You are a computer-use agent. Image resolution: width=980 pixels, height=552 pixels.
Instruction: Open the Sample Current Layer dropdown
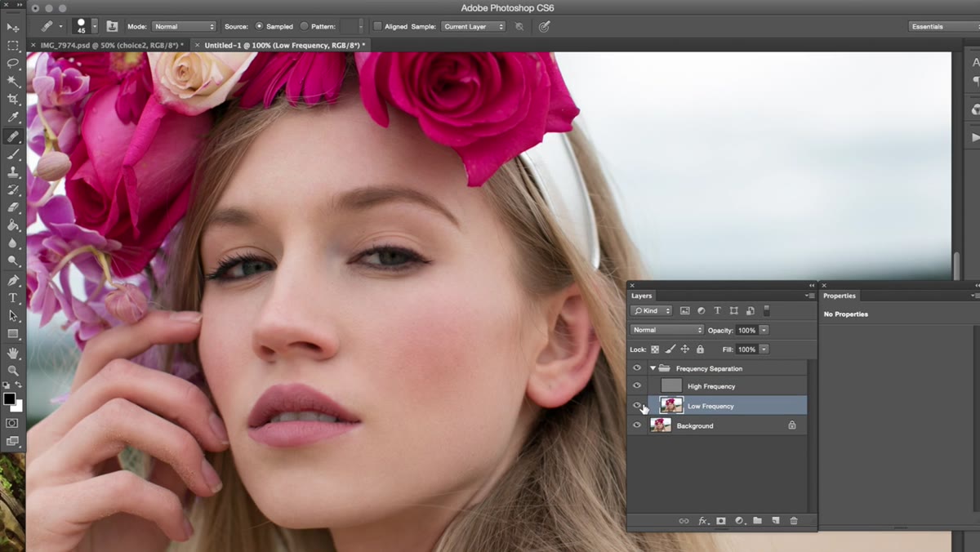(473, 26)
